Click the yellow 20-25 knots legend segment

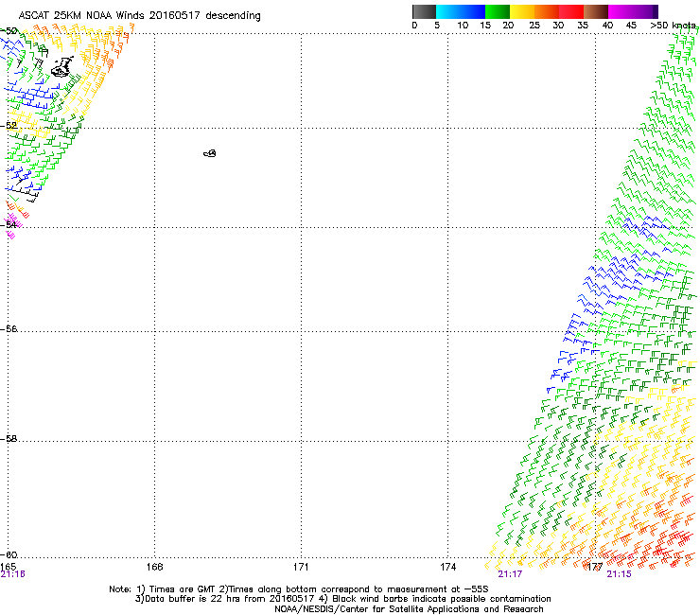pyautogui.click(x=522, y=11)
